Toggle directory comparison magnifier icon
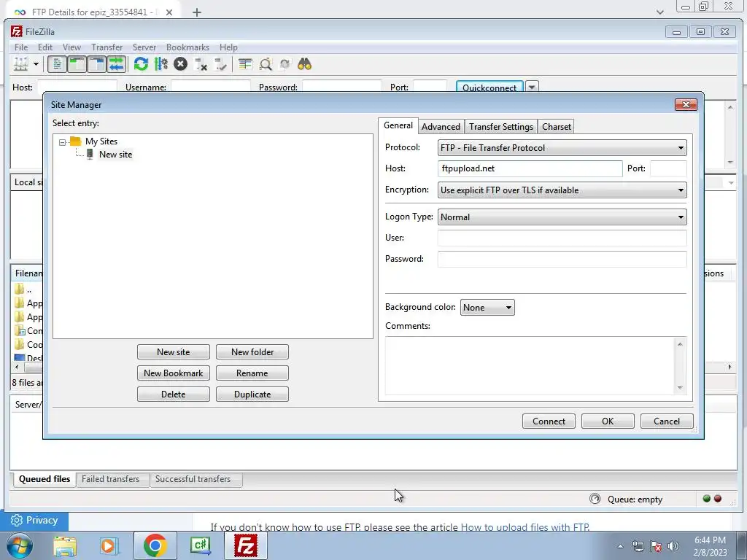The height and width of the screenshot is (560, 747). click(x=266, y=64)
